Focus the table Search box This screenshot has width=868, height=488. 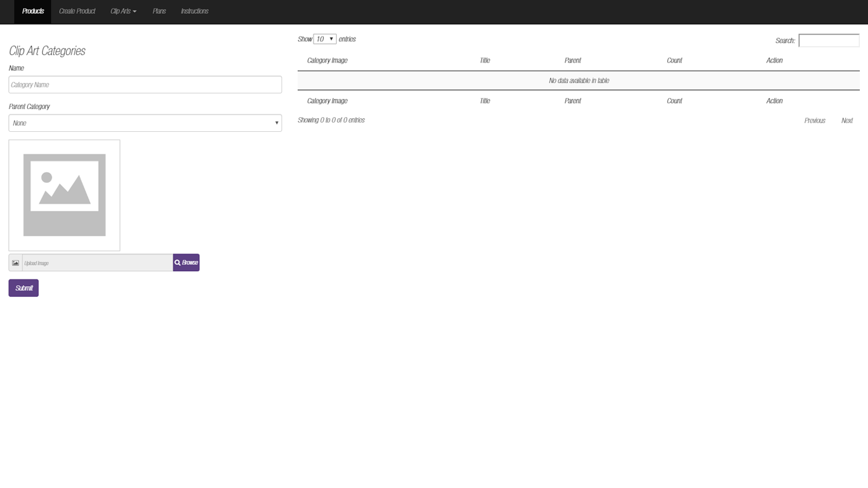[x=828, y=41]
